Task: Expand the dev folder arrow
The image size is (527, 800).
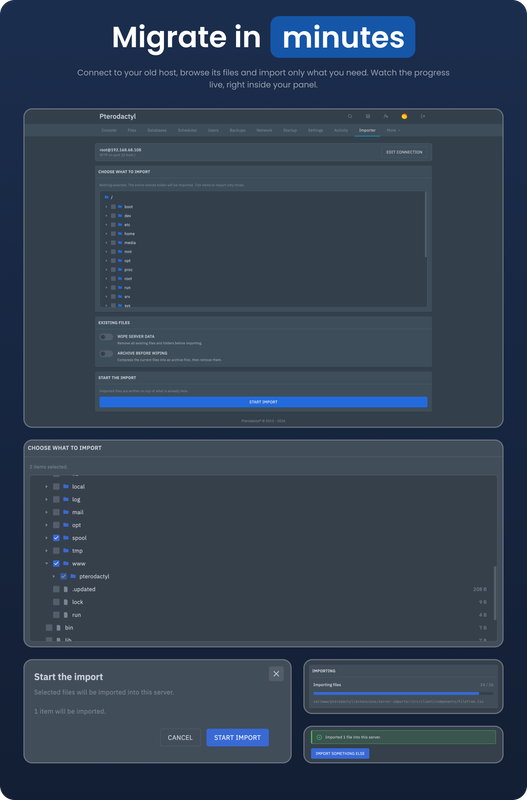Action: (x=106, y=216)
